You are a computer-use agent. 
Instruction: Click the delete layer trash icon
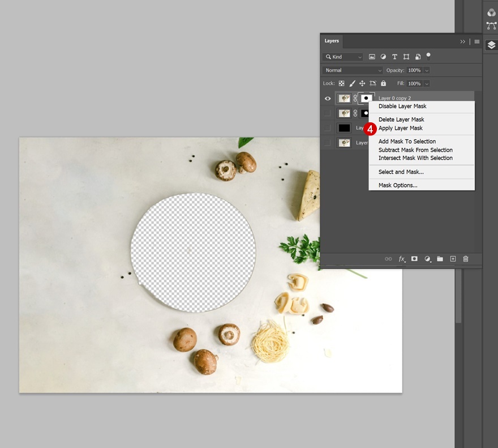point(466,259)
